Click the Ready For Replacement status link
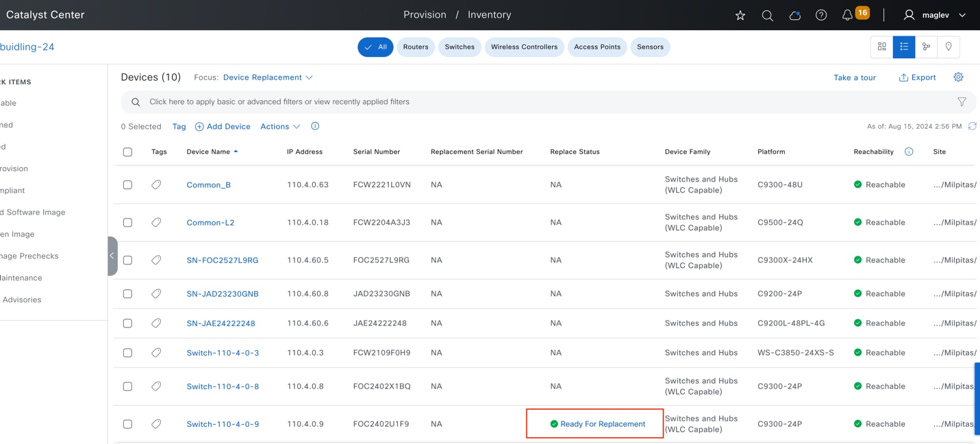This screenshot has height=444, width=980. click(602, 424)
